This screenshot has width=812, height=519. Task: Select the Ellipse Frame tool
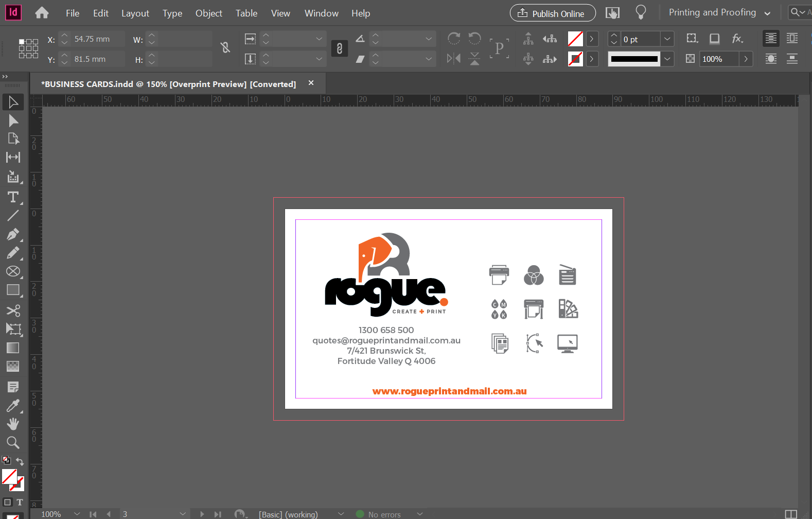click(13, 271)
